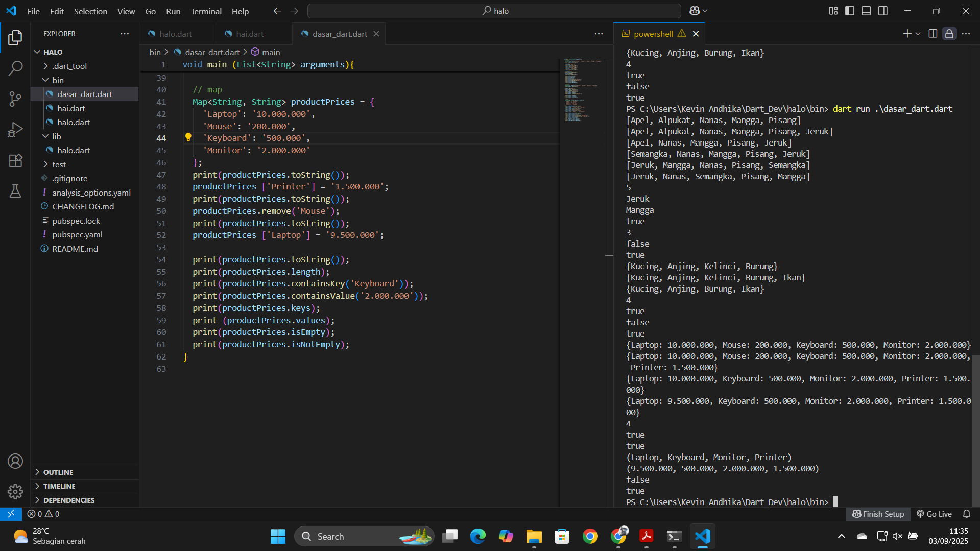980x551 pixels.
Task: Expand the OUTLINE section
Action: coord(58,472)
